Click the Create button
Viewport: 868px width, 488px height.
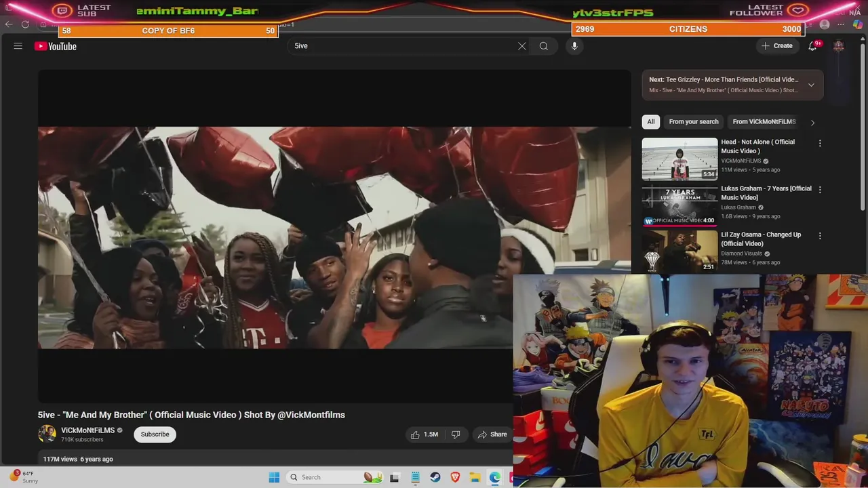coord(777,46)
